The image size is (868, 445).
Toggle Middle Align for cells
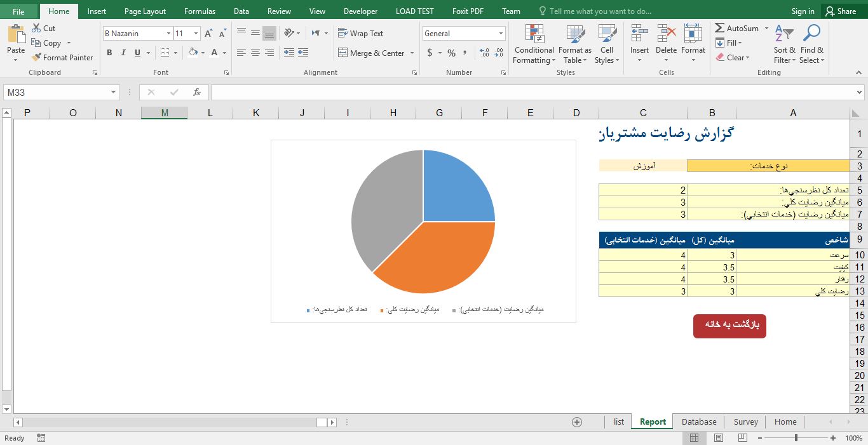coord(255,33)
